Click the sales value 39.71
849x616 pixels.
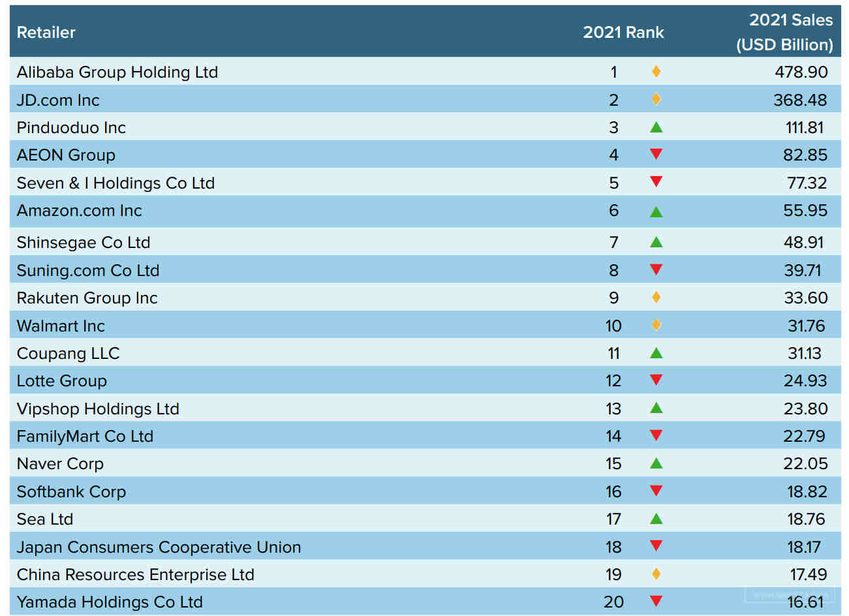[x=803, y=270]
